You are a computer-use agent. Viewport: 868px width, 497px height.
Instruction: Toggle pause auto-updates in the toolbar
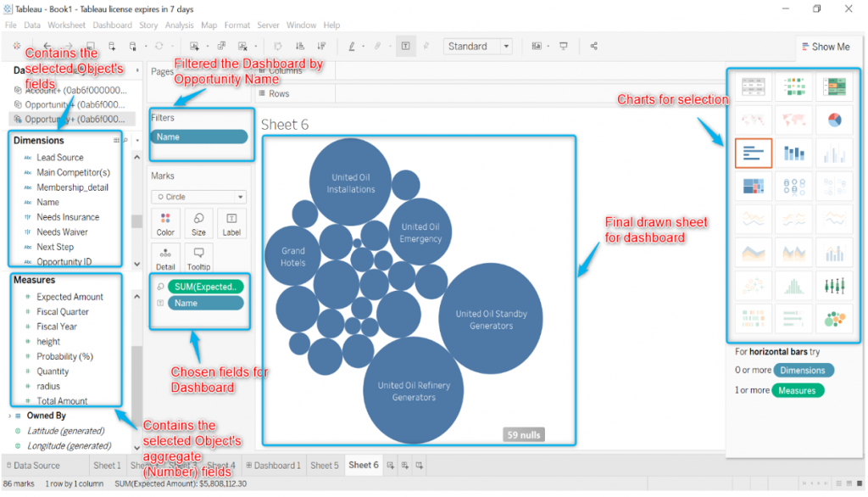point(132,46)
